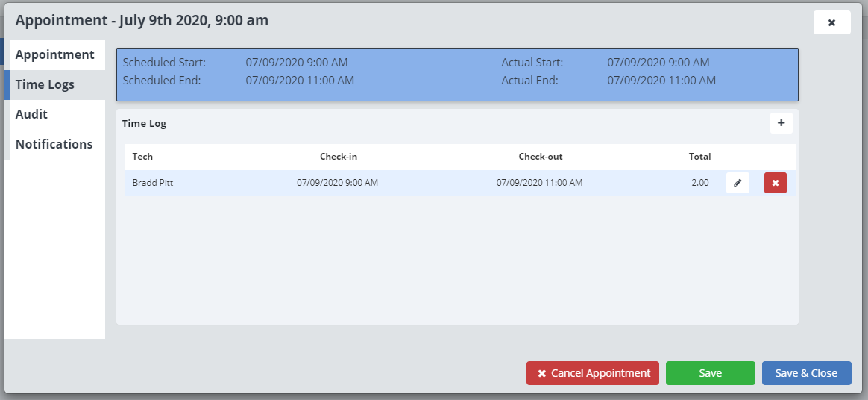Image resolution: width=868 pixels, height=400 pixels.
Task: Click the 2.00 total hours value
Action: (x=699, y=183)
